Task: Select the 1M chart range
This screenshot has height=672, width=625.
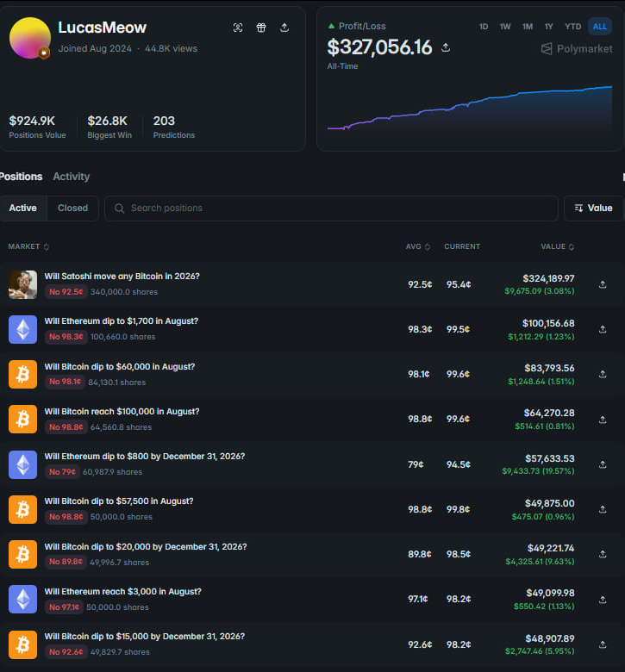Action: pyautogui.click(x=528, y=27)
